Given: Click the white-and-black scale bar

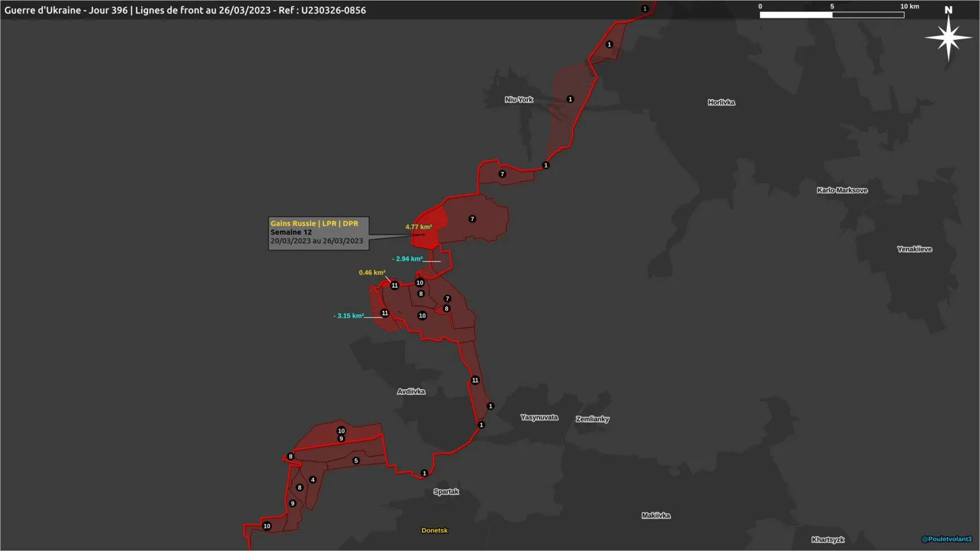Looking at the screenshot, I should (832, 15).
